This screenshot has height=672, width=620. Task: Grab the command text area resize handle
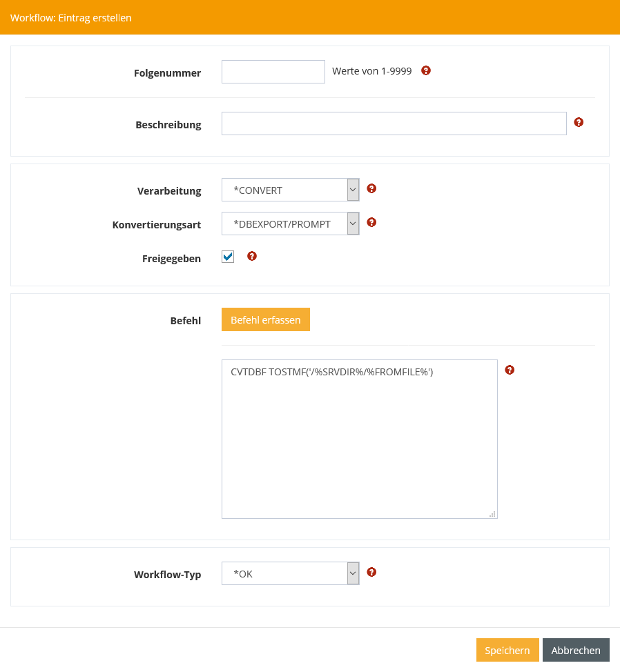pyautogui.click(x=492, y=514)
